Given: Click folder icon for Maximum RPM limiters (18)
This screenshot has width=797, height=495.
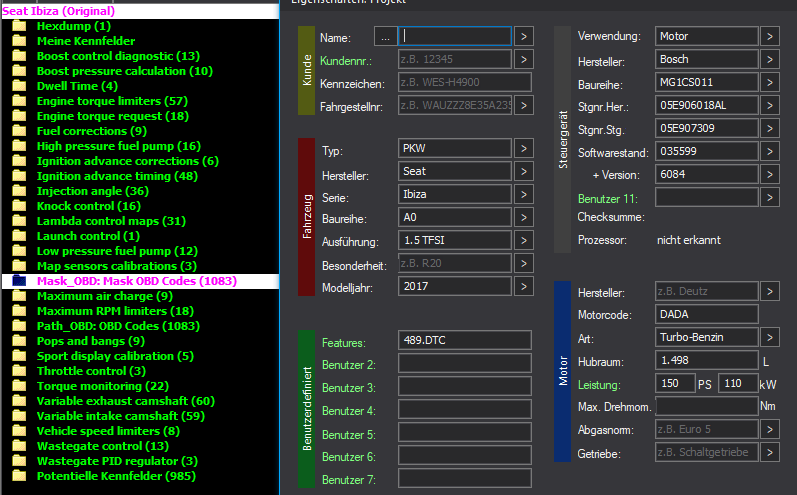Looking at the screenshot, I should point(19,311).
